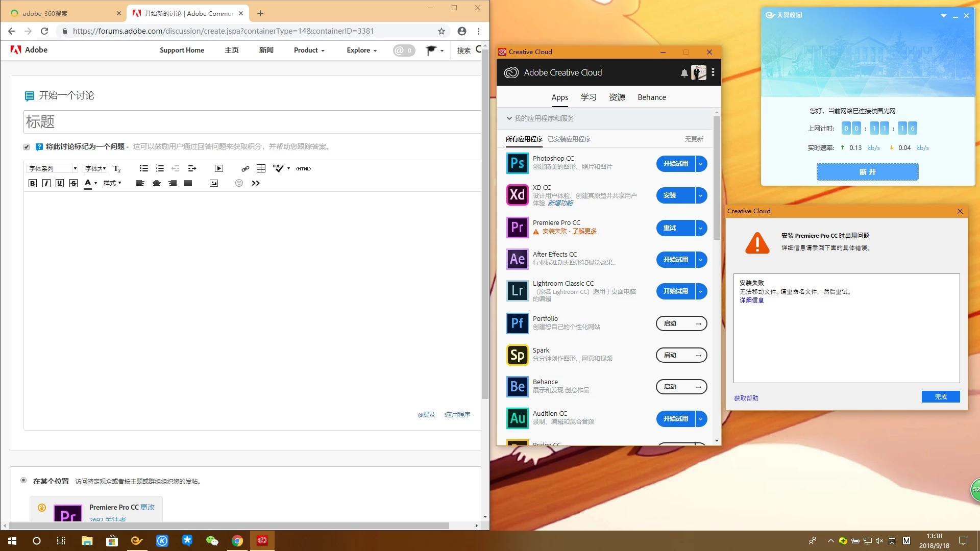Click the insert image icon
The width and height of the screenshot is (980, 551).
pyautogui.click(x=214, y=183)
